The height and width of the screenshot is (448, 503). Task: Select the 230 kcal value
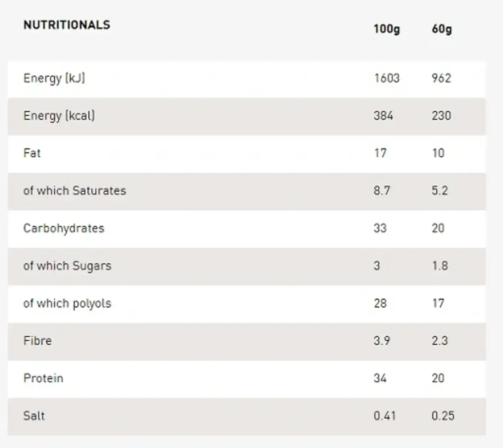point(441,116)
